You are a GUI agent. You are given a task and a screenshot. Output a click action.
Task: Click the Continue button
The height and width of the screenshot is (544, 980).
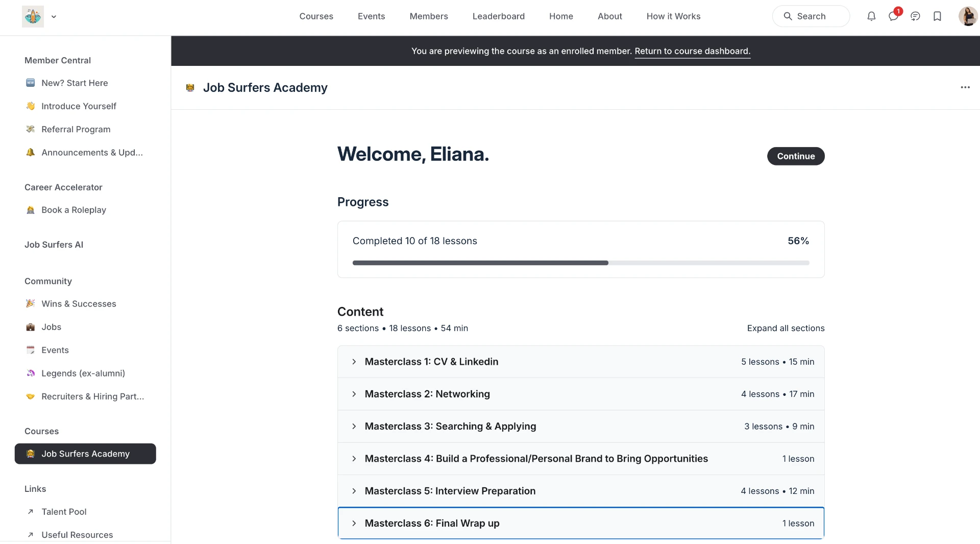pos(796,156)
